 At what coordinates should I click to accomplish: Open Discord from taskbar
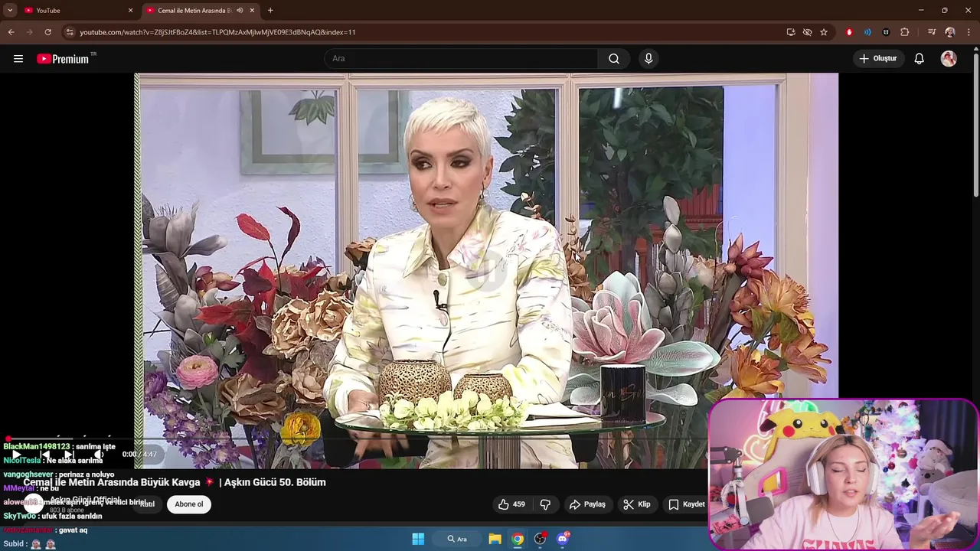[x=563, y=539]
